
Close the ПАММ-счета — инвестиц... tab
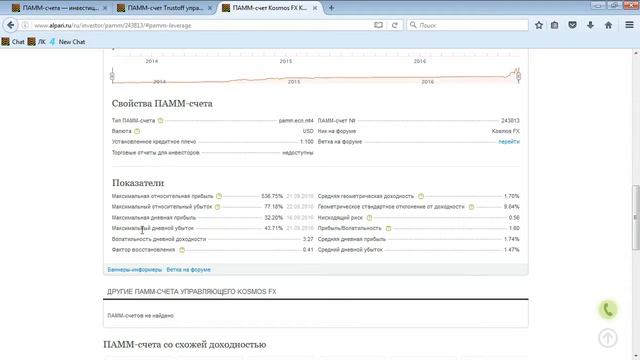pos(105,8)
